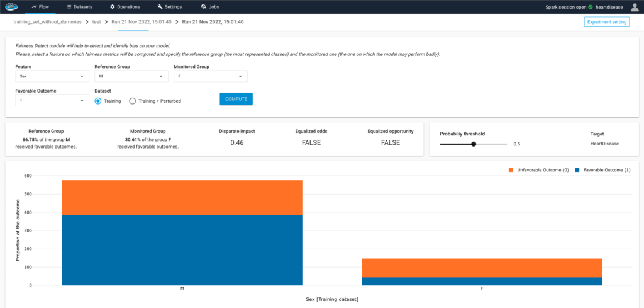Select the Training + Perturbed radio button

click(132, 101)
